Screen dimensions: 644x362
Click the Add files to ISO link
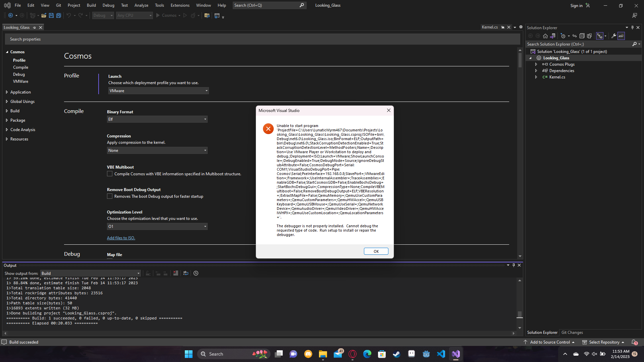(121, 238)
